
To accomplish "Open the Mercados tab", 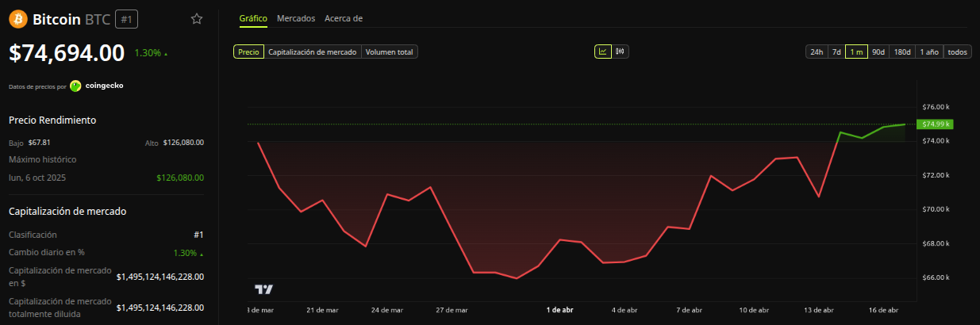I will click(x=296, y=18).
